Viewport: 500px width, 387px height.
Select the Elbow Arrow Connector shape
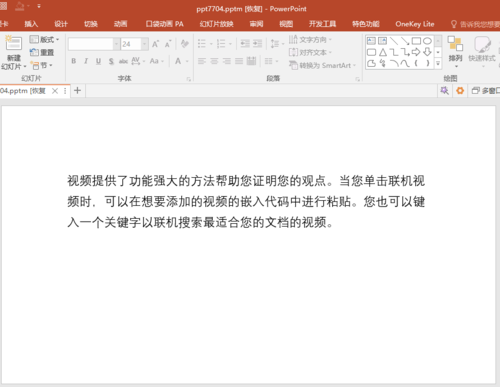click(x=405, y=52)
